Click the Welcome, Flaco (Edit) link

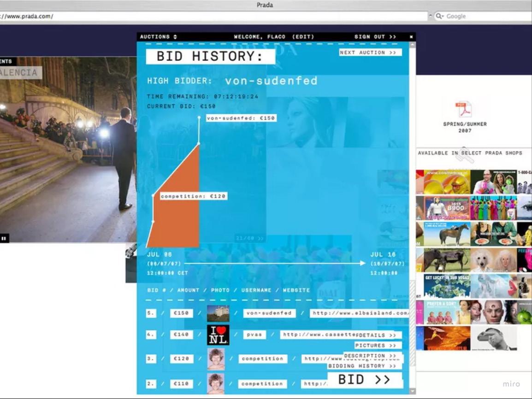274,36
